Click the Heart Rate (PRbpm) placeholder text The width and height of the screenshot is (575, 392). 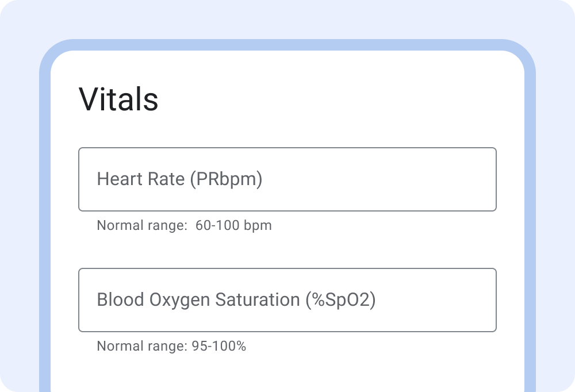coord(178,179)
